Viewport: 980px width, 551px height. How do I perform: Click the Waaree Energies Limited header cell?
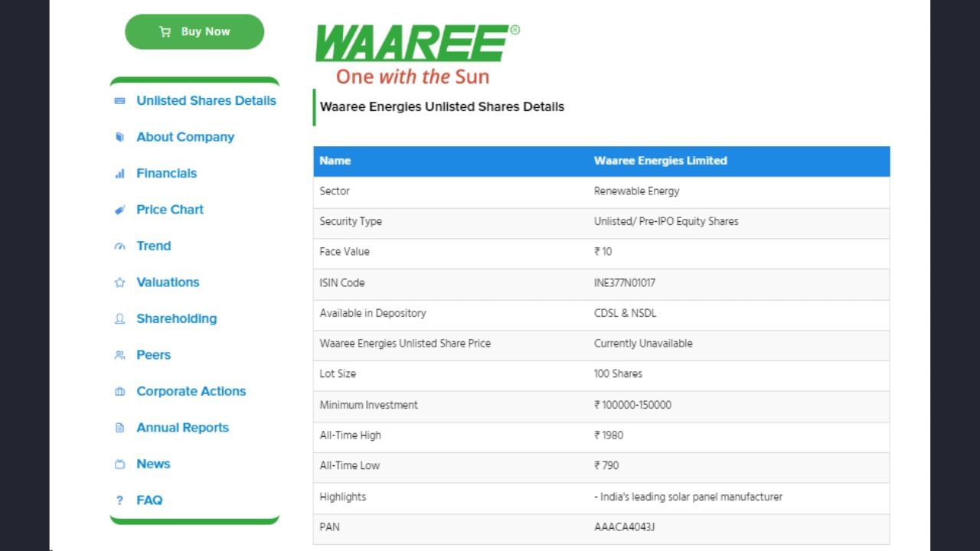pos(660,161)
